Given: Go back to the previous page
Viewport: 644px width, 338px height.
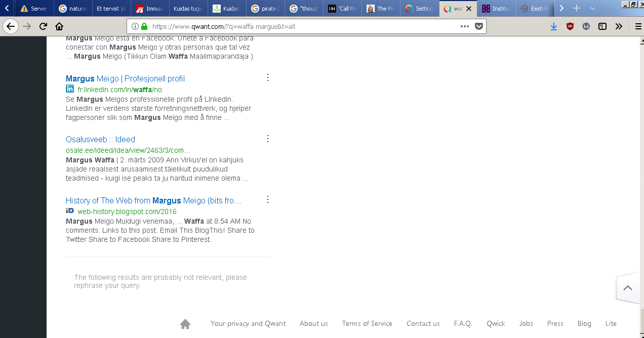Looking at the screenshot, I should pyautogui.click(x=11, y=26).
